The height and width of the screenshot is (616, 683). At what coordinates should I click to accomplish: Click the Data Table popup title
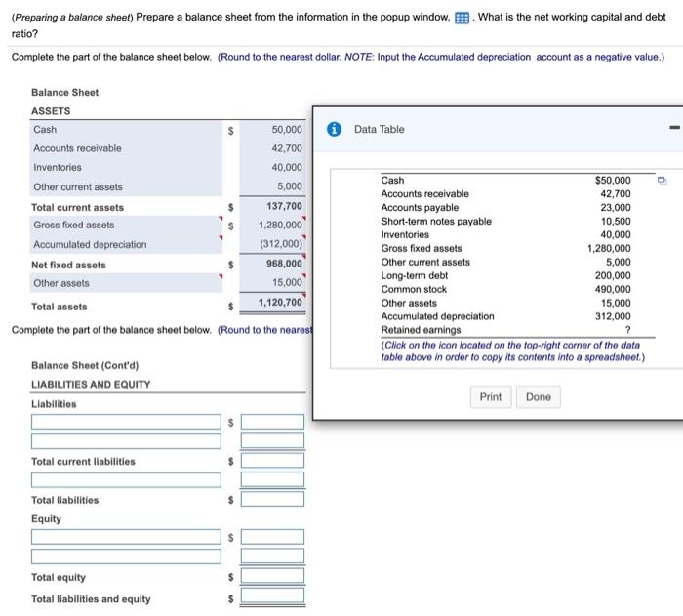(x=379, y=129)
